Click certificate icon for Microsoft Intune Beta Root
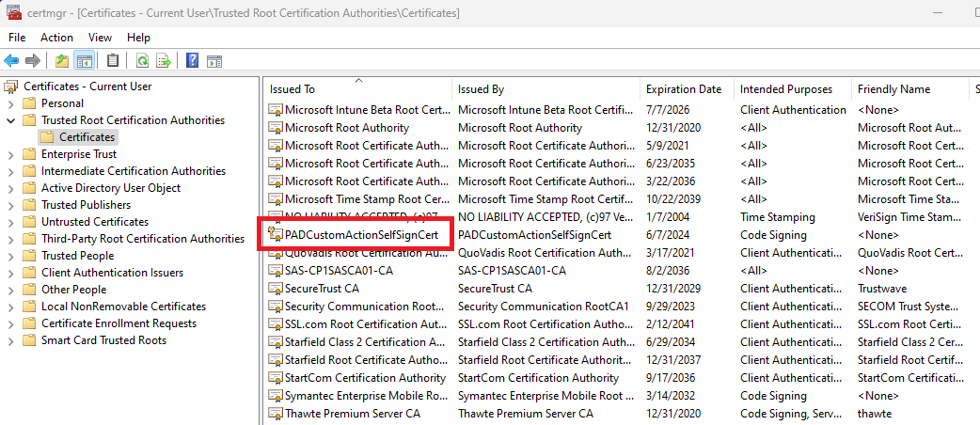 [275, 110]
